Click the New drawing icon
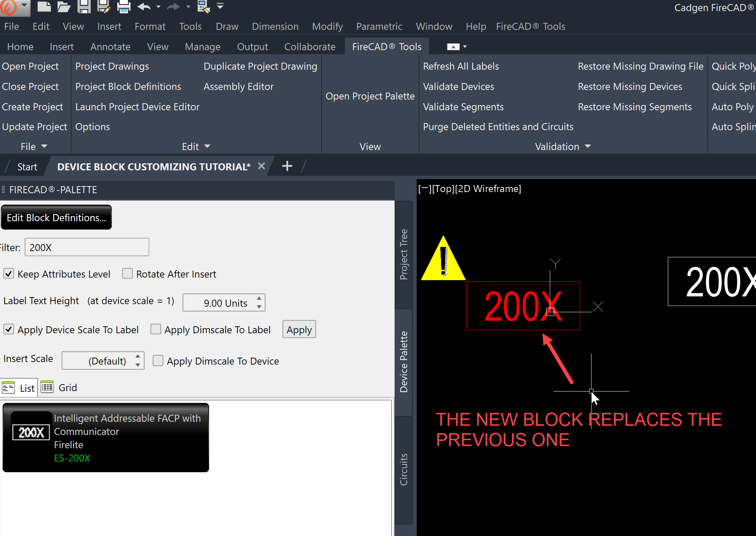756x536 pixels. 44,7
